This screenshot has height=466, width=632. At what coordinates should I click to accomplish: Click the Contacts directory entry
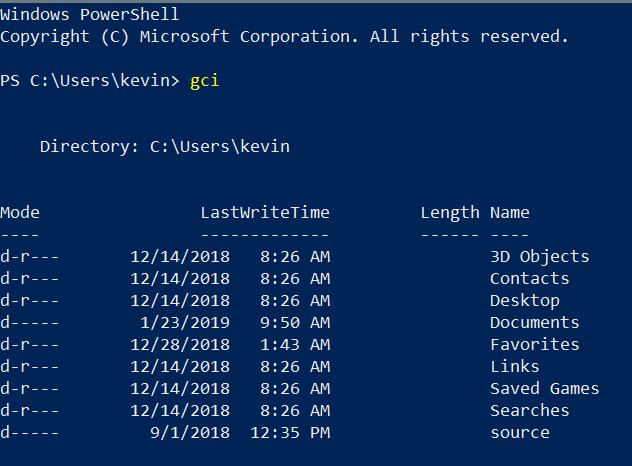click(529, 279)
